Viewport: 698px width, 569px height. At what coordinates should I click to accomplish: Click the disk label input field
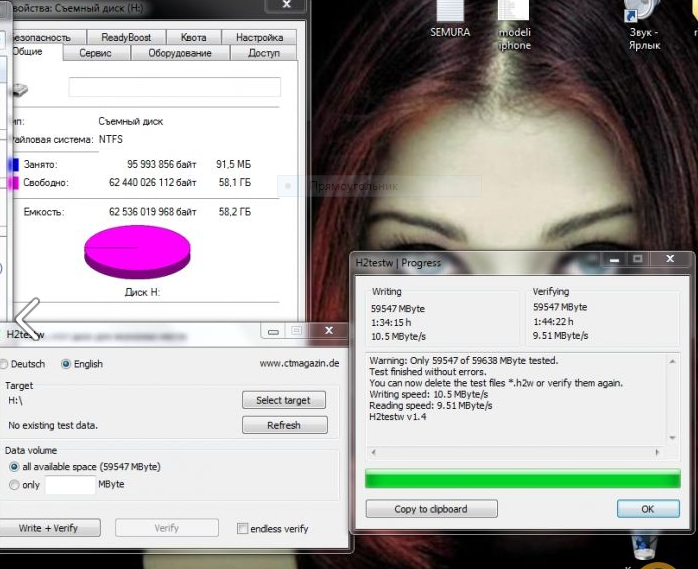pyautogui.click(x=174, y=87)
